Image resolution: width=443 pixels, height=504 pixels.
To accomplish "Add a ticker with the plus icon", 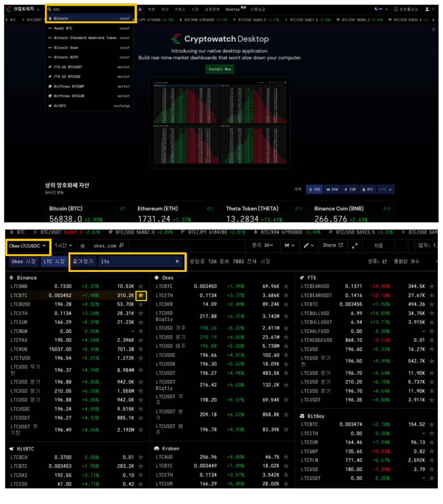I will click(x=433, y=20).
